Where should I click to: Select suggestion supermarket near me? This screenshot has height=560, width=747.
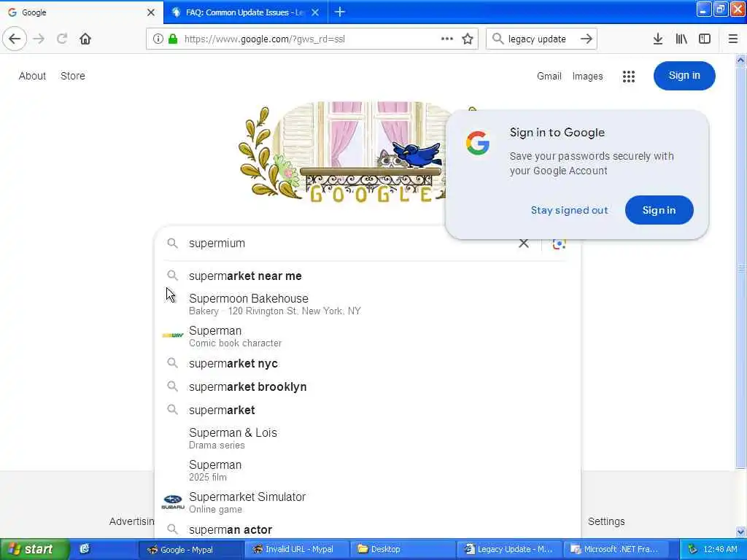tap(368, 276)
